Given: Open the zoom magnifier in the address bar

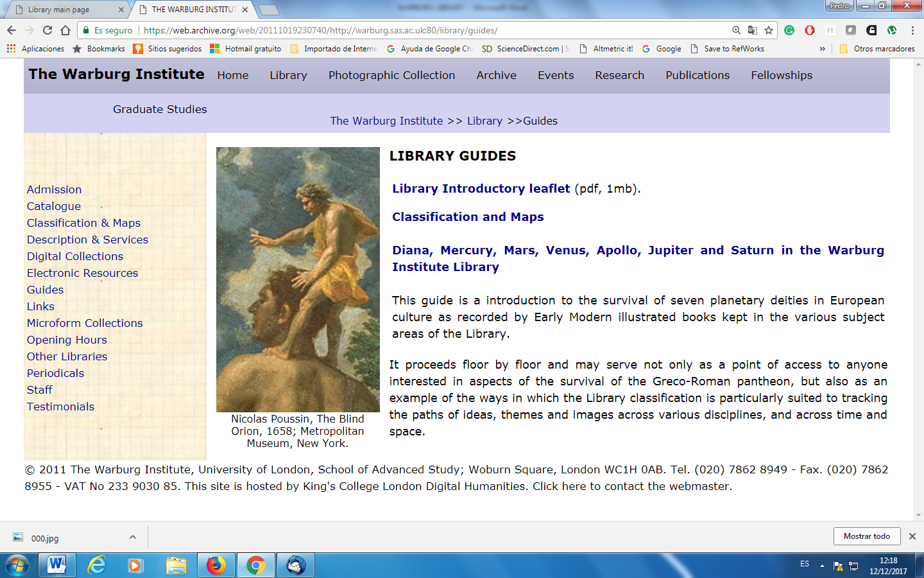Looking at the screenshot, I should tap(736, 30).
